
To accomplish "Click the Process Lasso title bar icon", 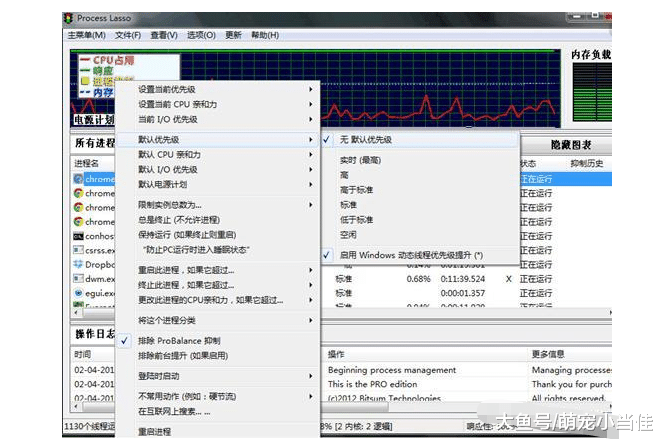I will (x=68, y=18).
